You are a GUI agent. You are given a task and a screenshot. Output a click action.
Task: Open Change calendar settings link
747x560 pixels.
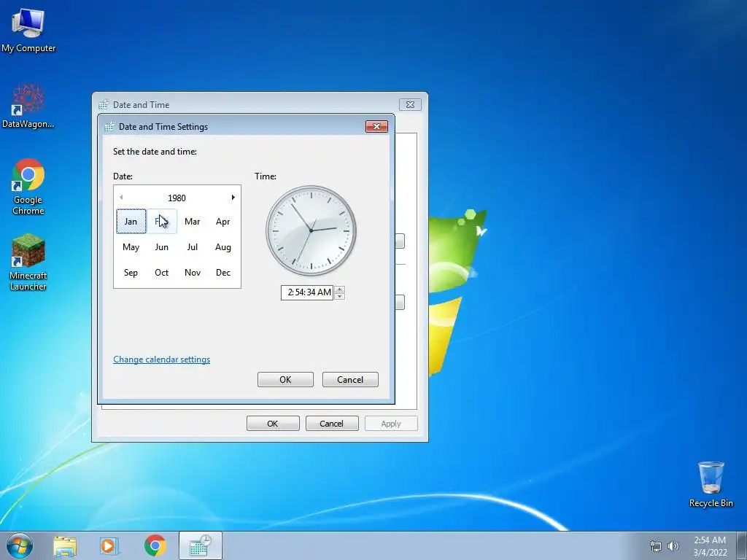pos(161,359)
